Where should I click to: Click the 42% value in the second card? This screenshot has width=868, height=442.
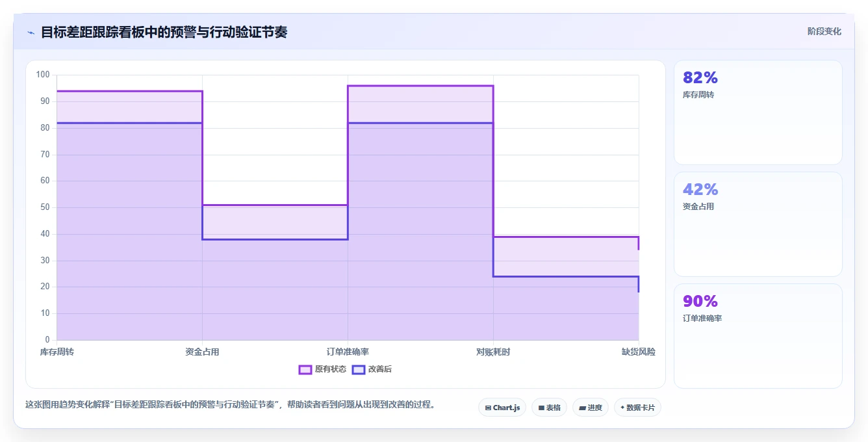pyautogui.click(x=700, y=189)
